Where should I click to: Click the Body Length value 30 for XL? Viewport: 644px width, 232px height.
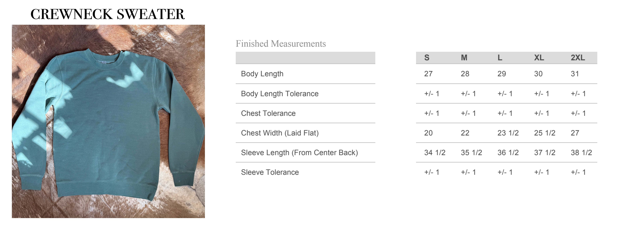point(538,74)
